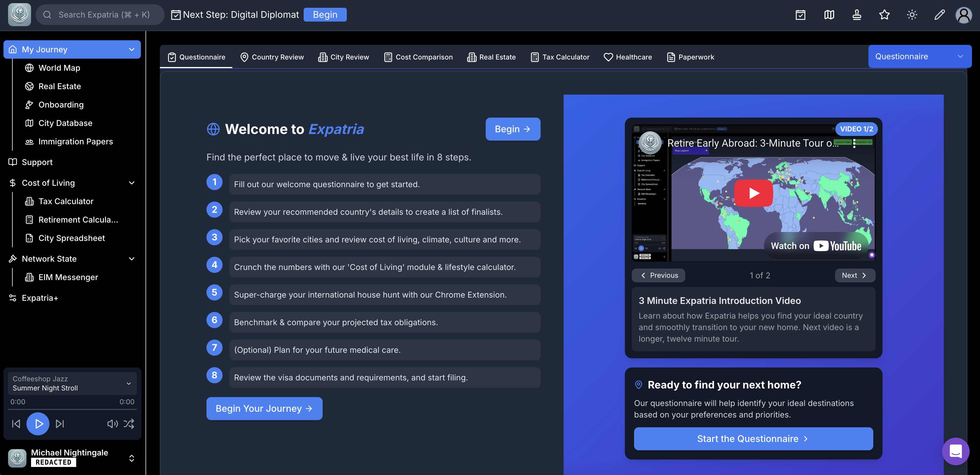This screenshot has height=475, width=980.
Task: Skip to the previous music track
Action: click(x=16, y=424)
